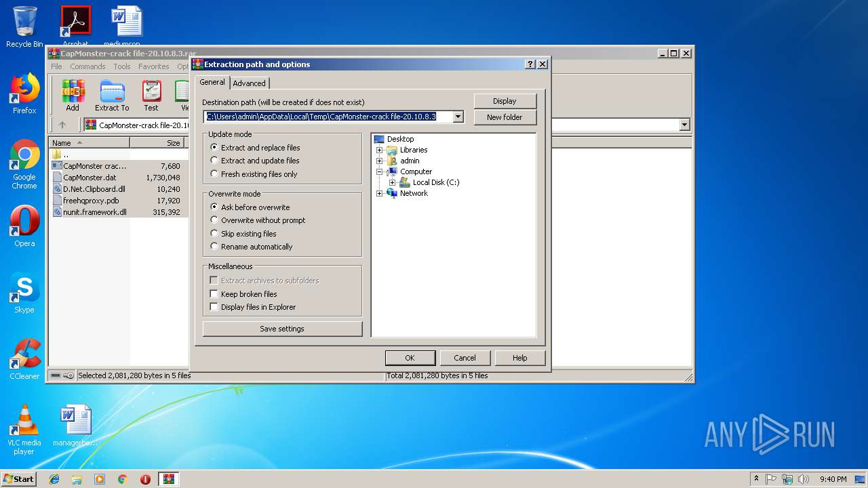Screen dimensions: 868x488
Task: Select the VLC media player desktop icon
Action: point(24,430)
